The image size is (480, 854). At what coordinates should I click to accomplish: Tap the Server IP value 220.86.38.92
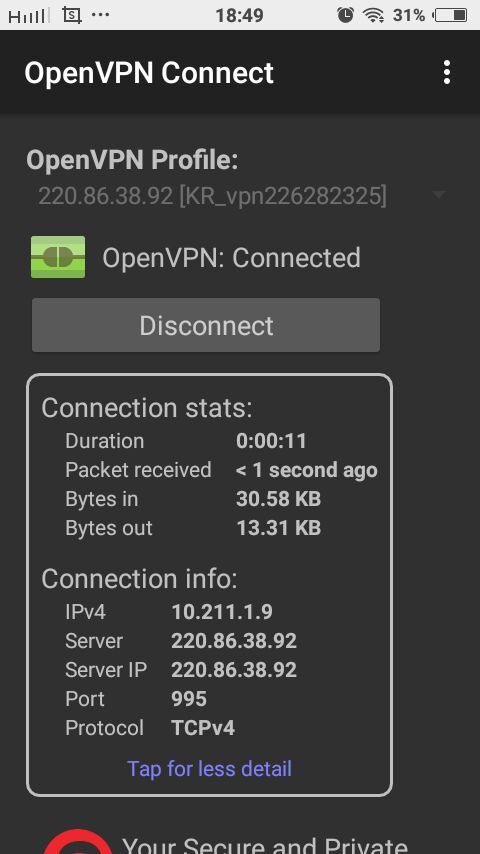pyautogui.click(x=234, y=669)
